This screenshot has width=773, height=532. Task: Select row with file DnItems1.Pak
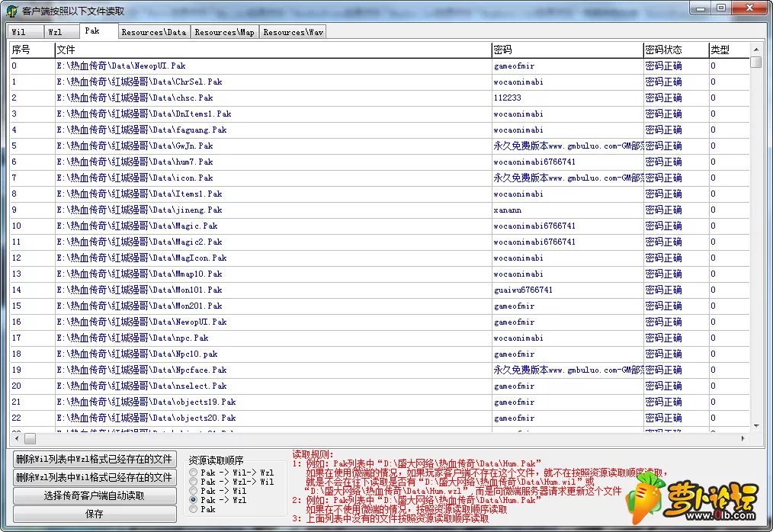click(380, 114)
